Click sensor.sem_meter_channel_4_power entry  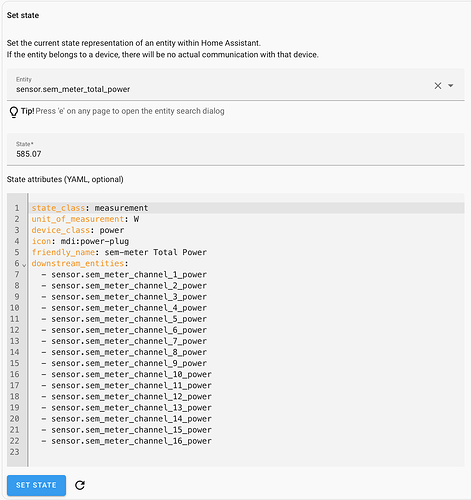coord(129,308)
